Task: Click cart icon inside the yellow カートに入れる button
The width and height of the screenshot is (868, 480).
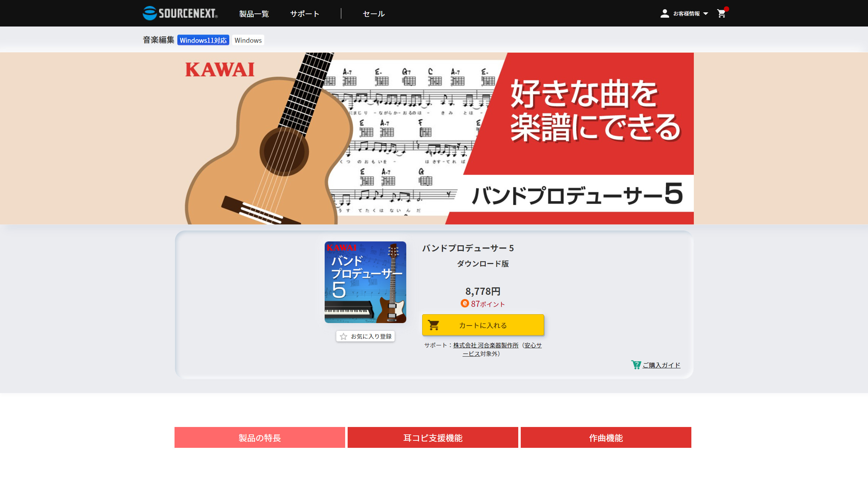Action: pyautogui.click(x=433, y=325)
